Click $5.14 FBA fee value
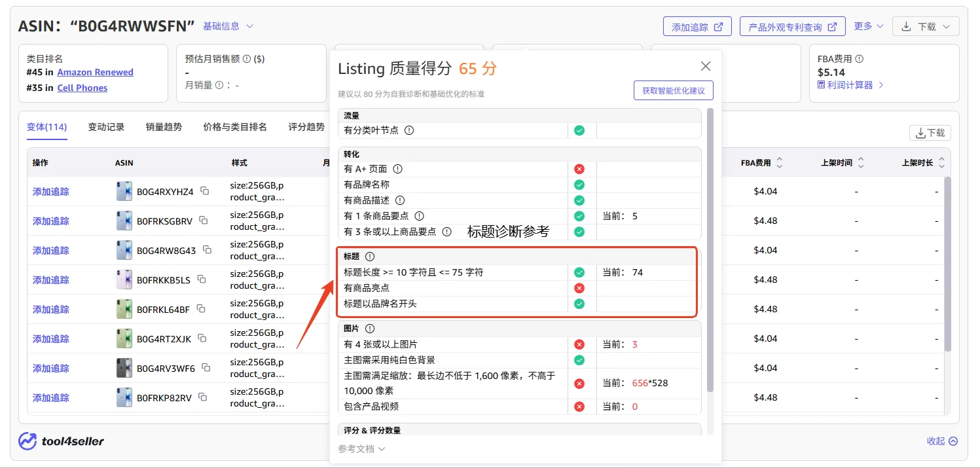The height and width of the screenshot is (468, 980). click(x=831, y=72)
